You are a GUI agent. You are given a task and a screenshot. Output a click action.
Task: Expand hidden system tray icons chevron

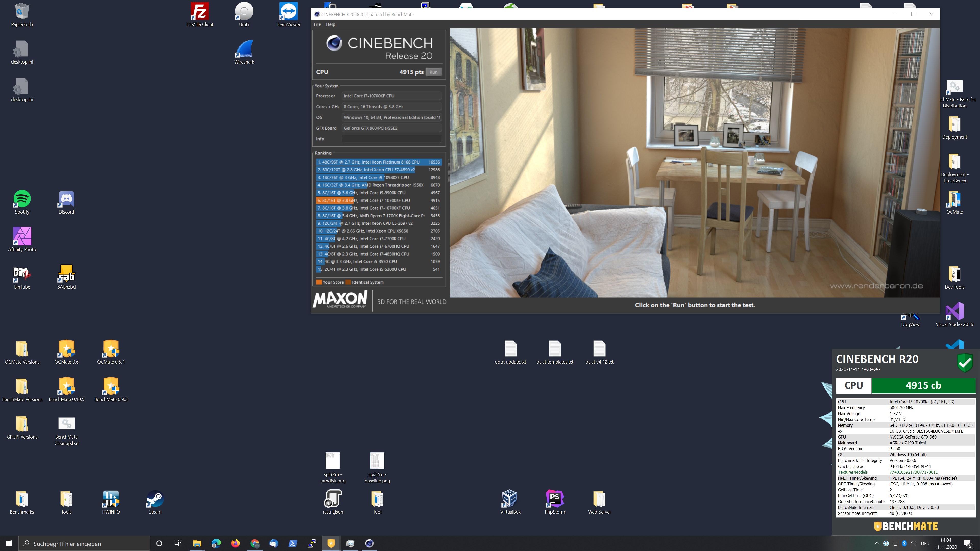tap(877, 543)
